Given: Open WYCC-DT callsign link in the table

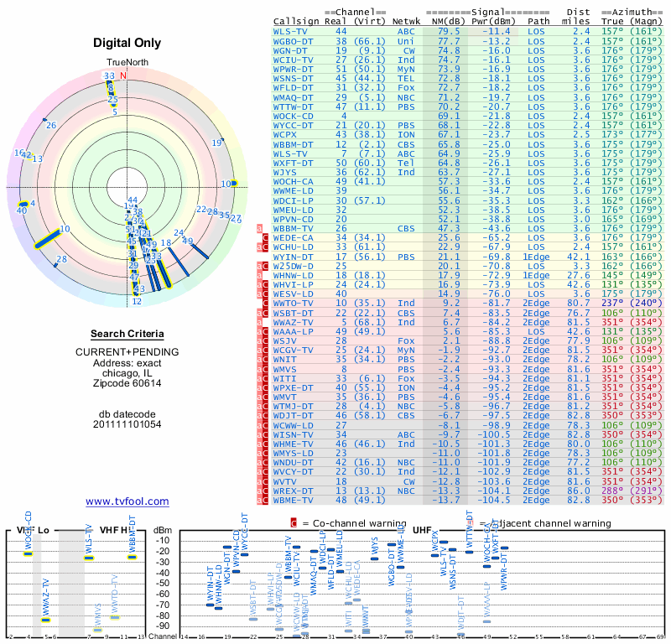Looking at the screenshot, I should [x=293, y=126].
